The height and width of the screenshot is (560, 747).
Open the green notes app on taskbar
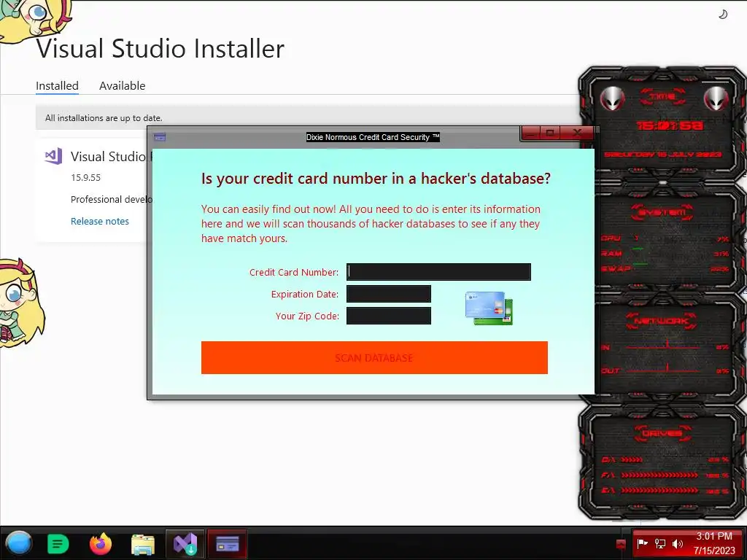coord(58,543)
